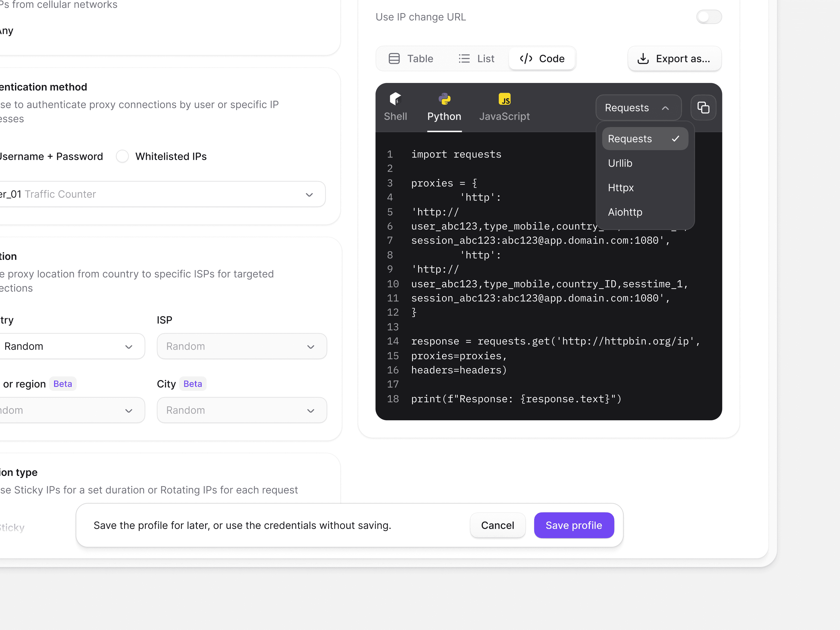The image size is (840, 630).
Task: Select Httpx library option
Action: tap(621, 188)
